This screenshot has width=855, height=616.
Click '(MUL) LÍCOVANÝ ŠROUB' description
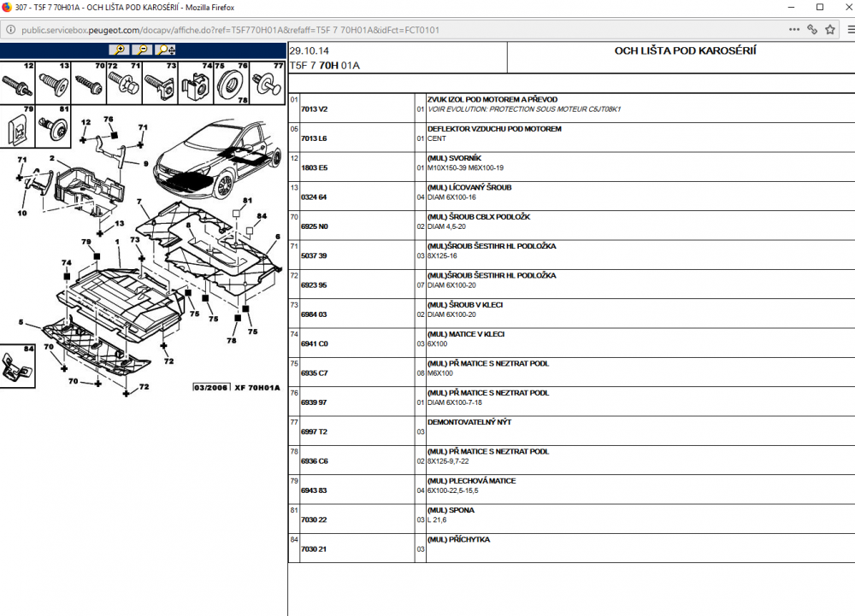[469, 188]
